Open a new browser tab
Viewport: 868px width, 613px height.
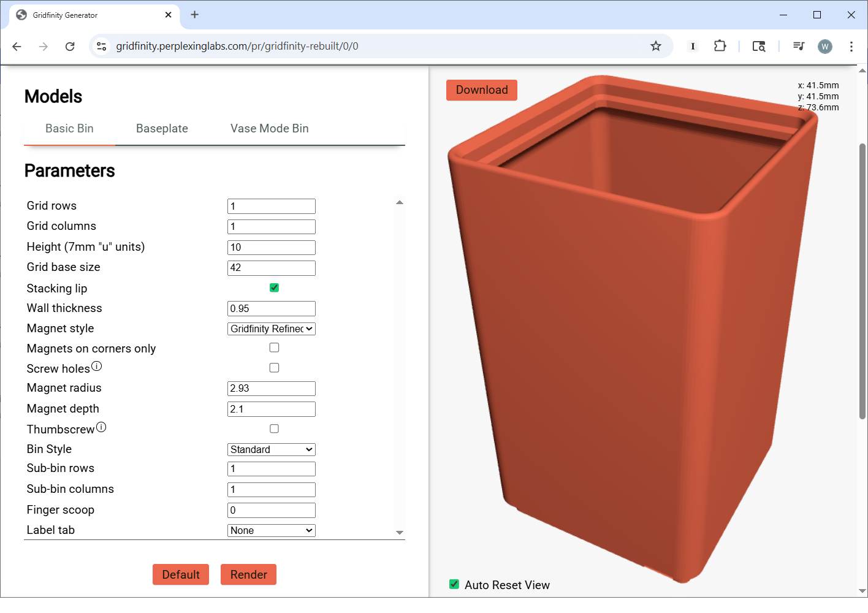point(194,15)
